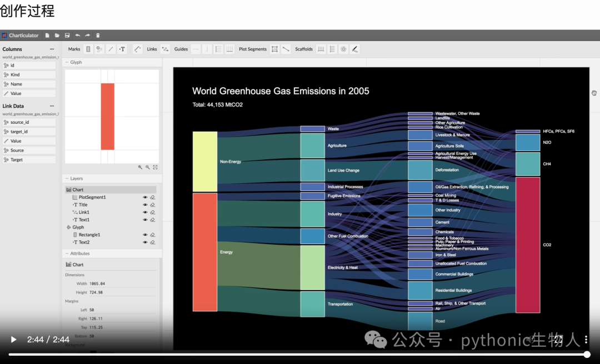Save chart using the floppy disk icon
Image resolution: width=600 pixels, height=364 pixels.
coord(67,35)
